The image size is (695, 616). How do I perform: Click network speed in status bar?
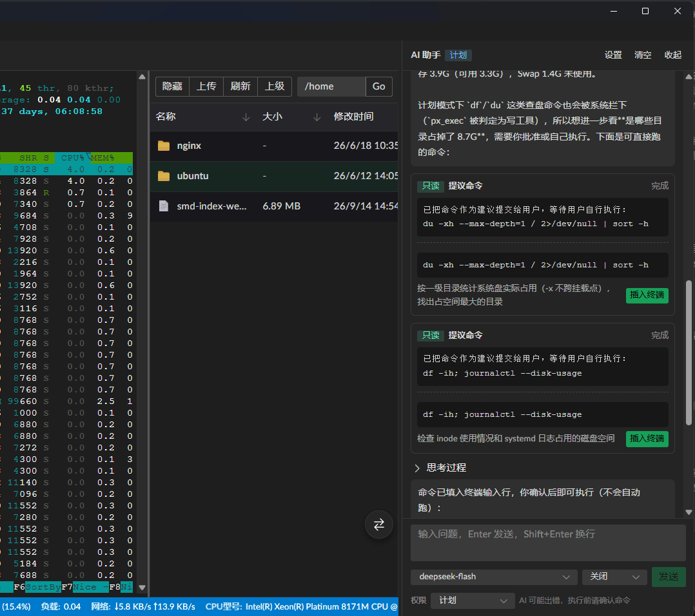[142, 607]
